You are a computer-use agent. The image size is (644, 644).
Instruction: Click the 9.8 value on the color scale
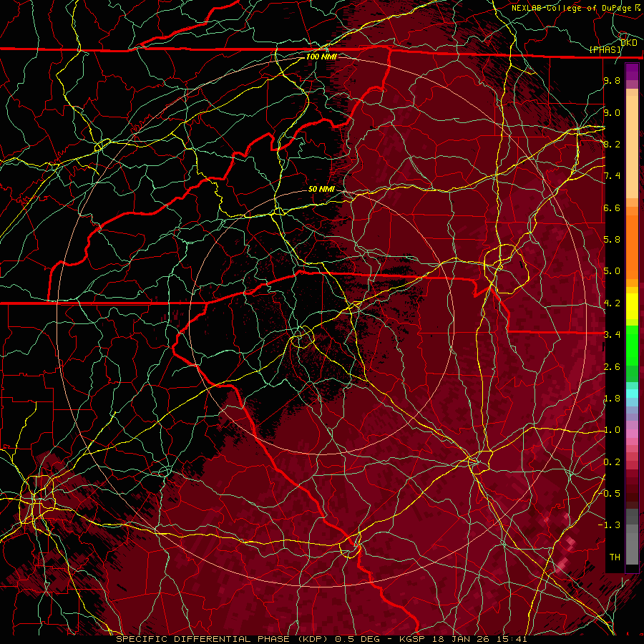(x=612, y=81)
